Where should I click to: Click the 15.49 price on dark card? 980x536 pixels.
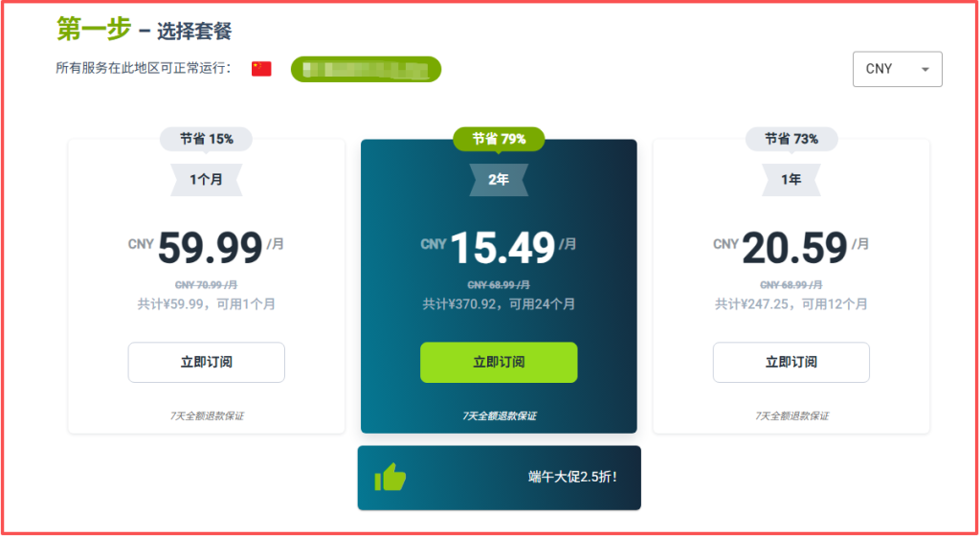(x=502, y=247)
